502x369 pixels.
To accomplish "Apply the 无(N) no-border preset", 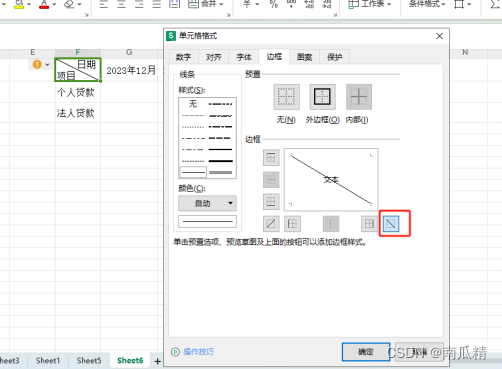I will pos(286,97).
